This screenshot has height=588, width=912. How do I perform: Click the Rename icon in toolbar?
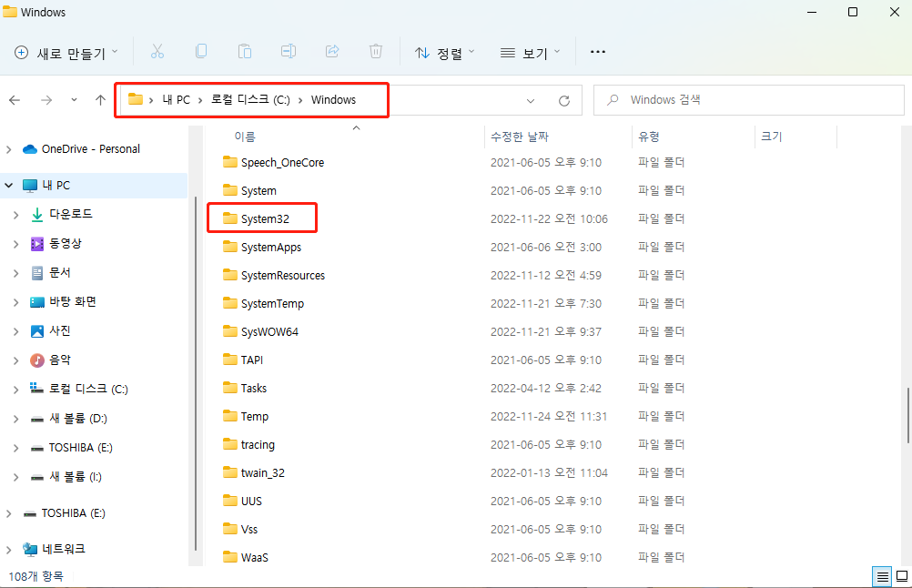click(x=289, y=52)
